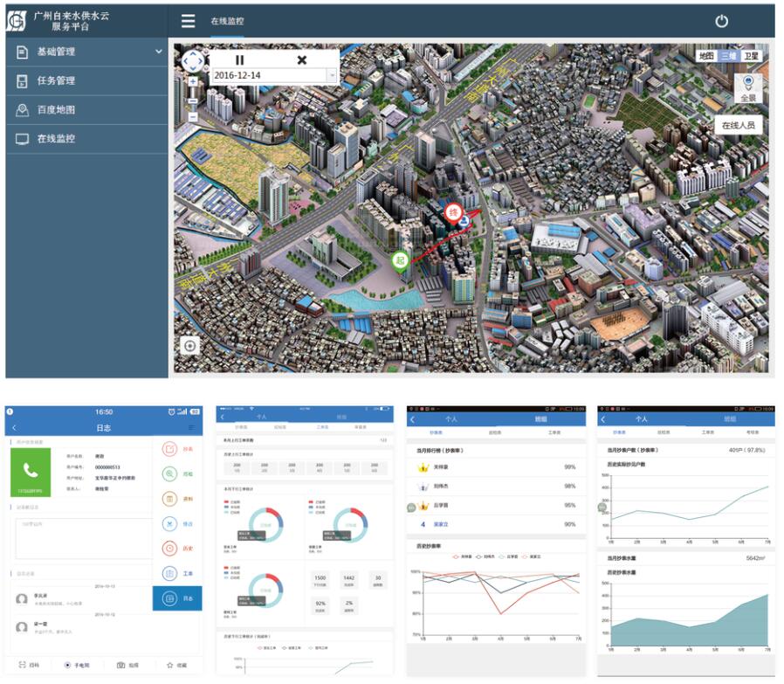784x684 pixels.
Task: Click the map pan compass control
Action: point(193,60)
